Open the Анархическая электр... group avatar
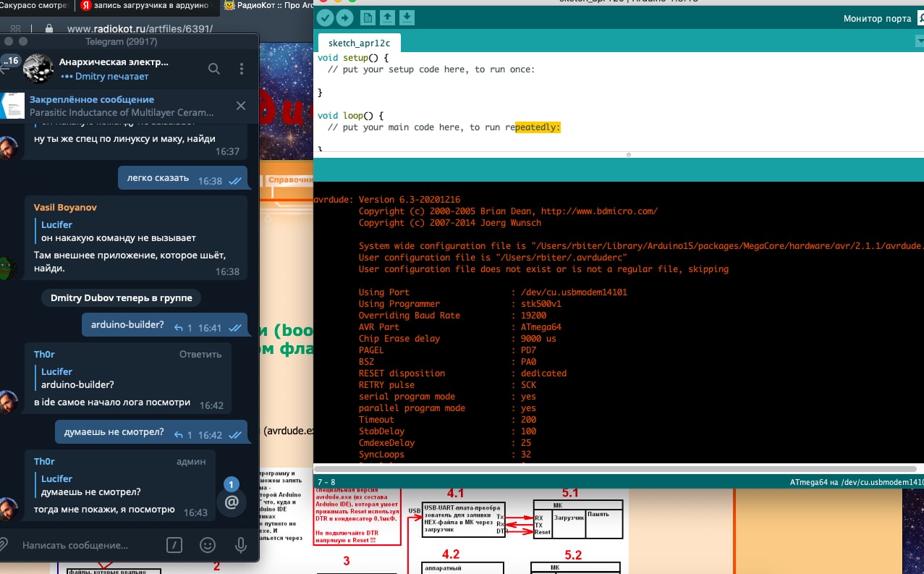This screenshot has width=924, height=574. (38, 69)
